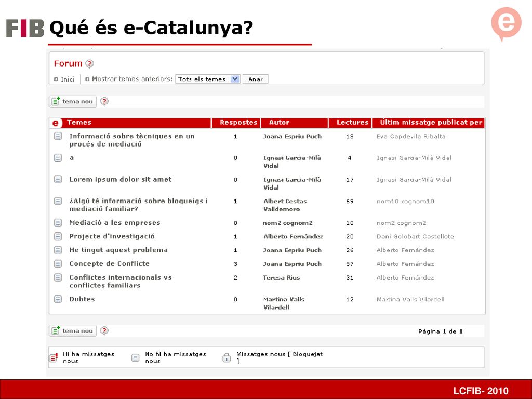Image resolution: width=532 pixels, height=399 pixels.
Task: Open the 'Tots els temes' dropdown
Action: pos(208,79)
